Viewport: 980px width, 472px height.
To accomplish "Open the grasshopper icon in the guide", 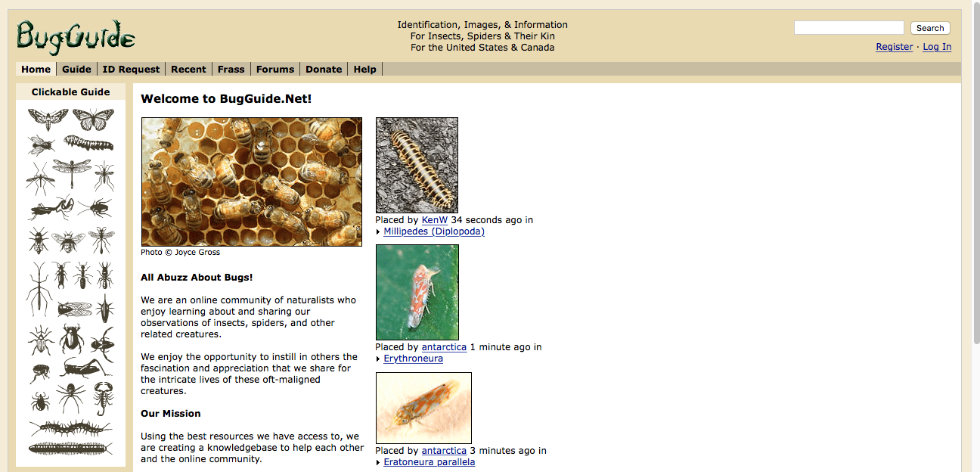I will pyautogui.click(x=82, y=369).
